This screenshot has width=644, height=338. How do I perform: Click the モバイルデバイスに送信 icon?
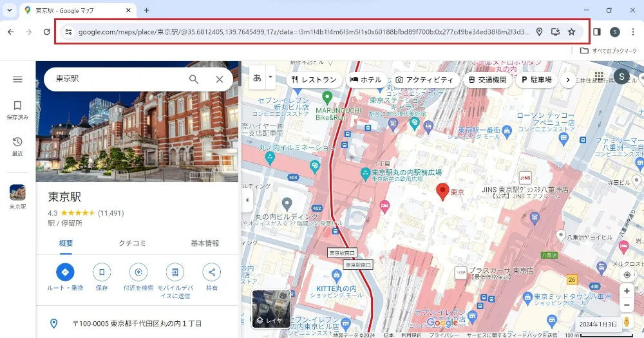[x=175, y=272]
